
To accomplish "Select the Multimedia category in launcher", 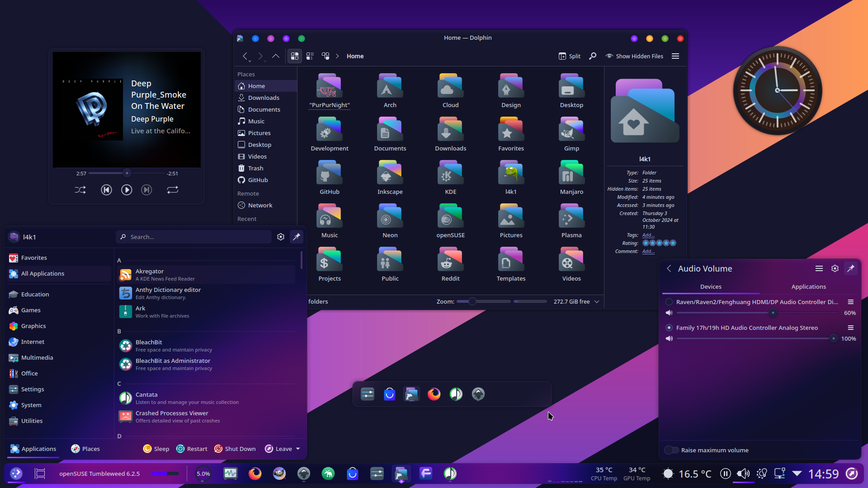I will point(59,357).
